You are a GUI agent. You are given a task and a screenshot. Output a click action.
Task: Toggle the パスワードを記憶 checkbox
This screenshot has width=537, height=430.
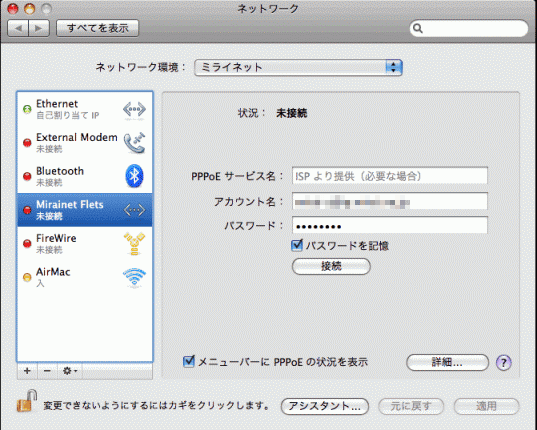point(297,245)
